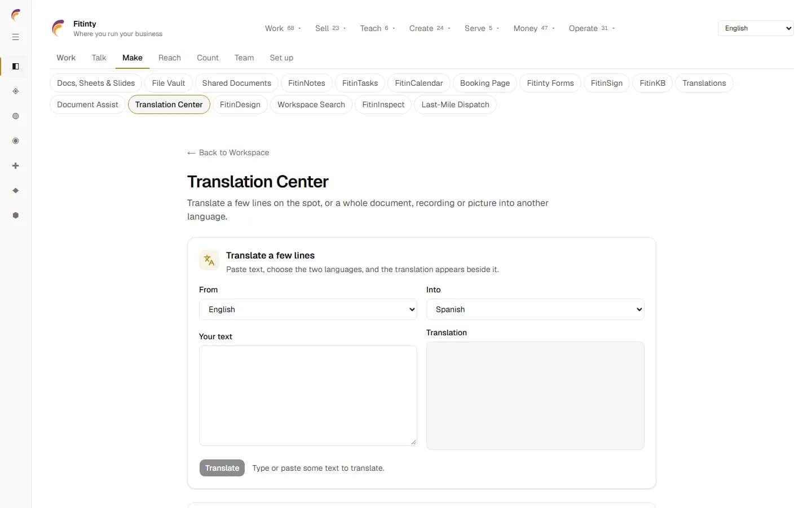This screenshot has height=508, width=812.
Task: Switch to the Set up tab
Action: coord(281,58)
